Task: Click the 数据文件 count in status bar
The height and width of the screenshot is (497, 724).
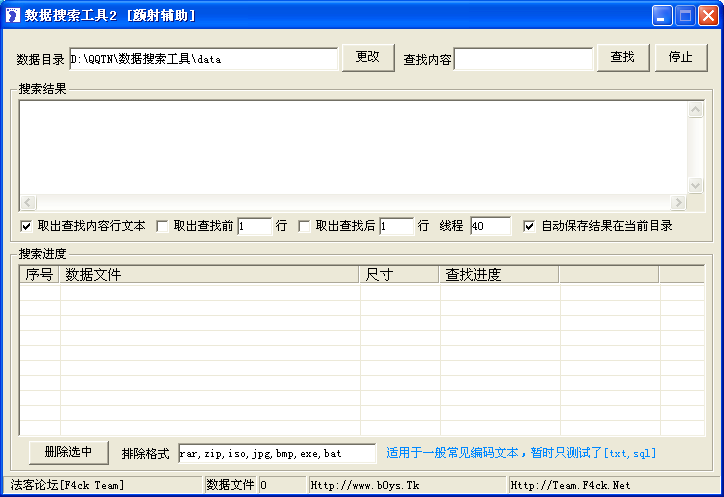Action: [x=282, y=485]
